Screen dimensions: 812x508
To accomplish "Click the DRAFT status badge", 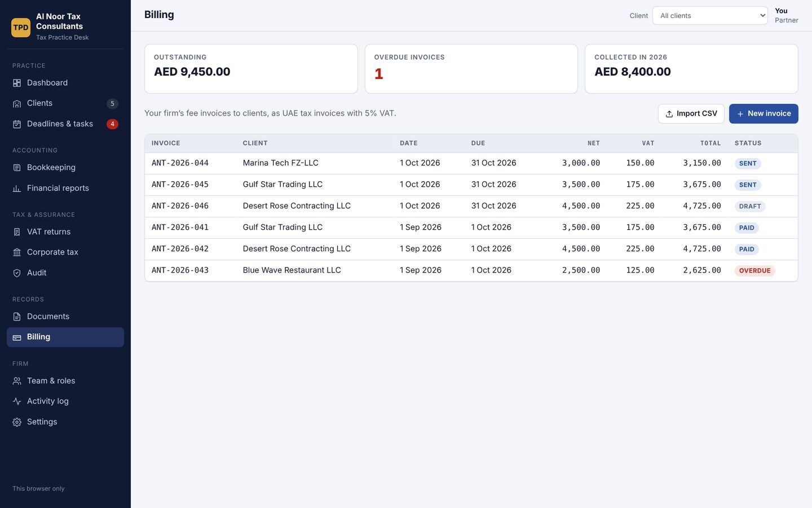I will [x=750, y=207].
